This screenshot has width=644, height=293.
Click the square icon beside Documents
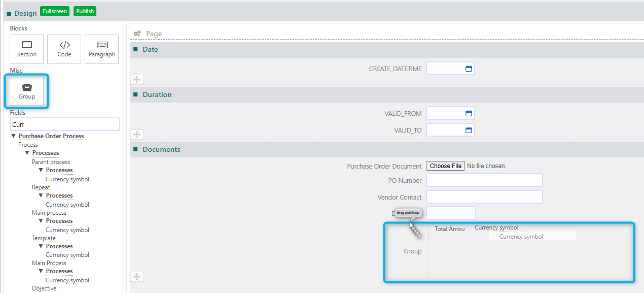click(135, 150)
